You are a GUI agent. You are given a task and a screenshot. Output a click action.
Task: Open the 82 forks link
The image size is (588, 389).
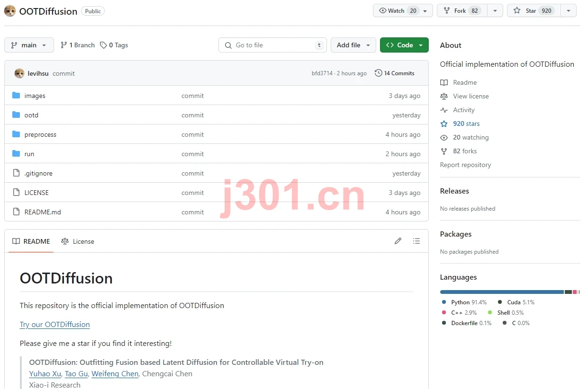click(465, 151)
